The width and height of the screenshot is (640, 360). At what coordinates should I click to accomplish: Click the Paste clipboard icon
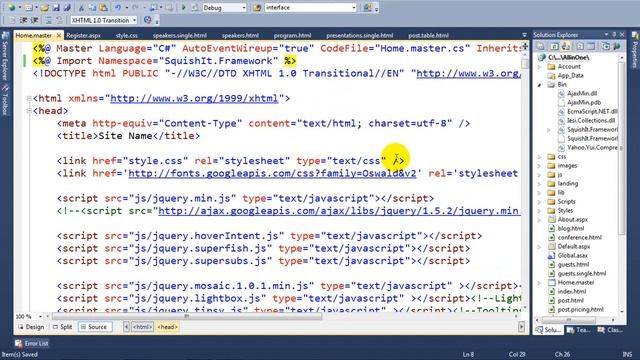point(104,7)
